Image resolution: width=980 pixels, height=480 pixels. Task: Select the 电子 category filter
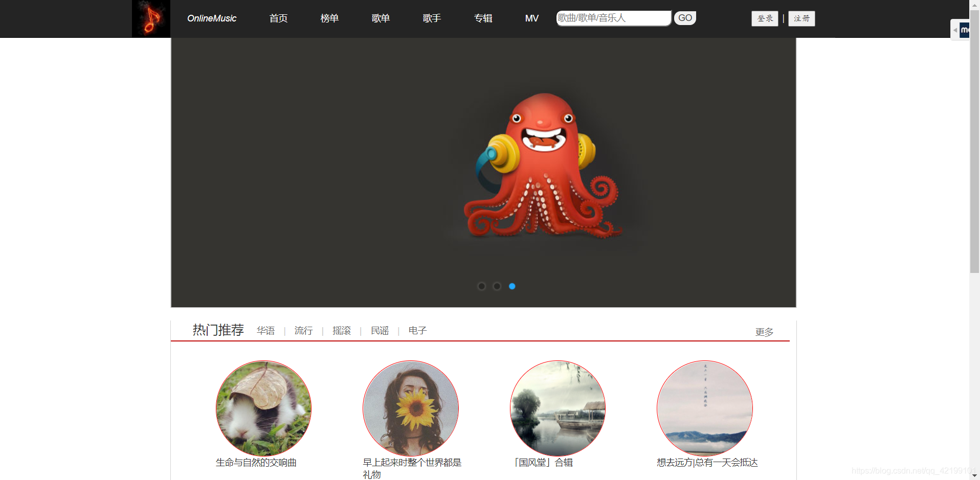coord(417,331)
